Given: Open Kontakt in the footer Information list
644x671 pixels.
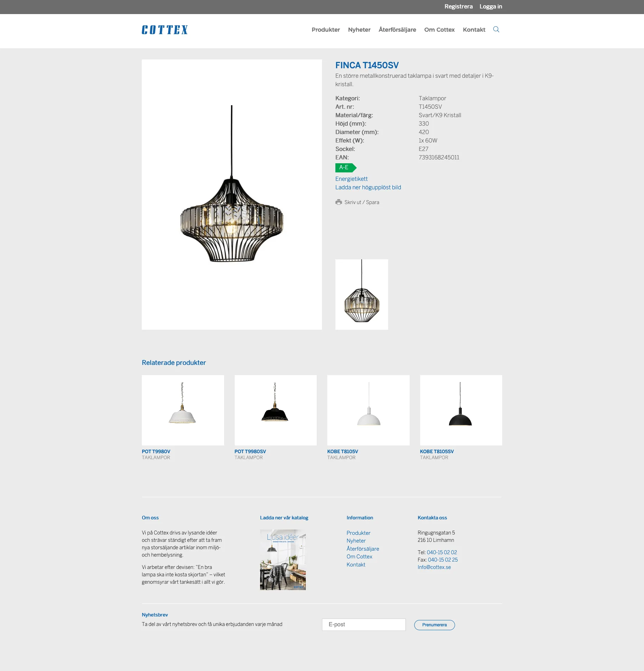Looking at the screenshot, I should [x=355, y=564].
